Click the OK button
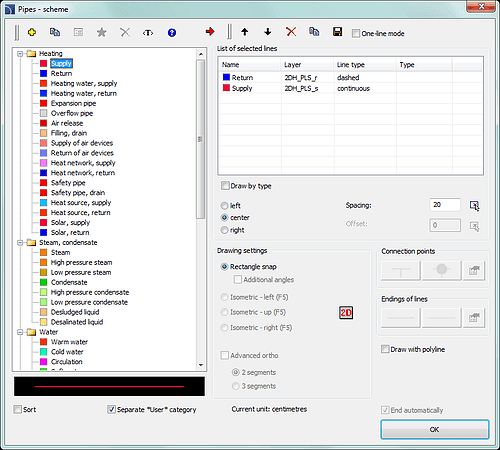This screenshot has width=500, height=450. tap(435, 429)
